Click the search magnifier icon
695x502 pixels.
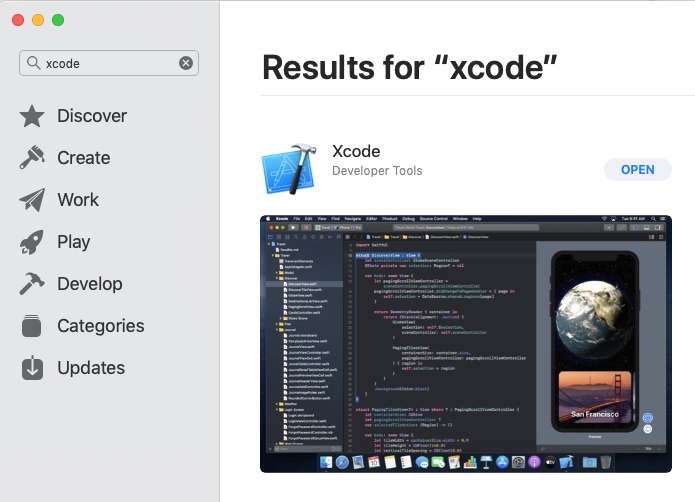pyautogui.click(x=33, y=62)
